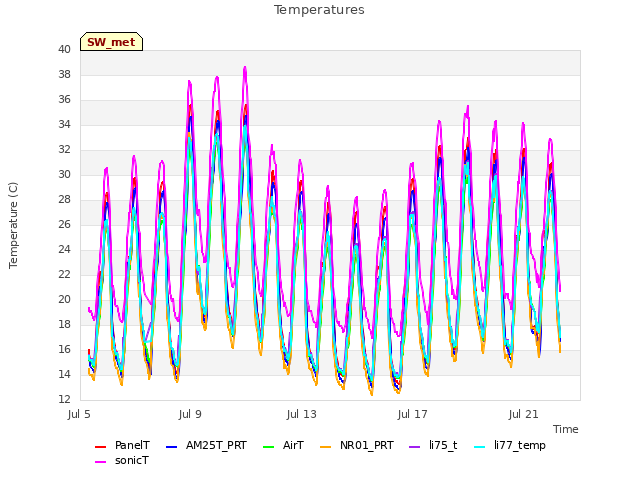
Task: Click the cyan li77_temp color swatch
Action: coord(480,447)
